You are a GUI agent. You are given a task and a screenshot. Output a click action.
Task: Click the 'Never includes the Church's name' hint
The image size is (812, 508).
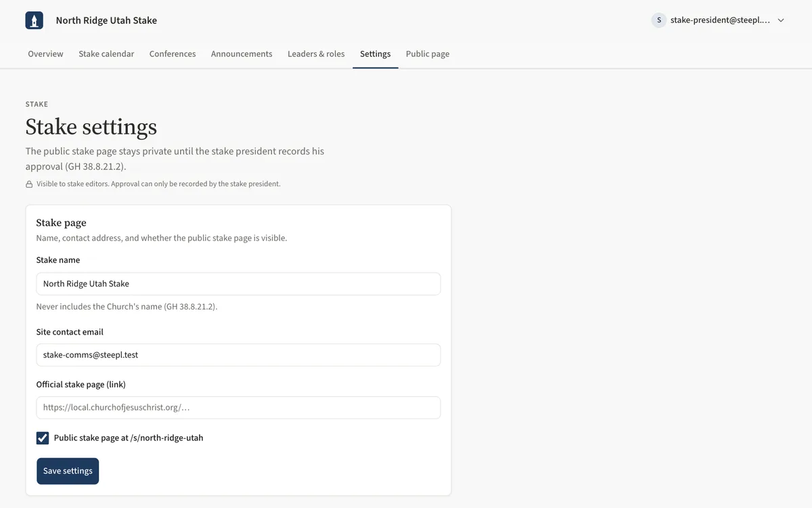127,307
